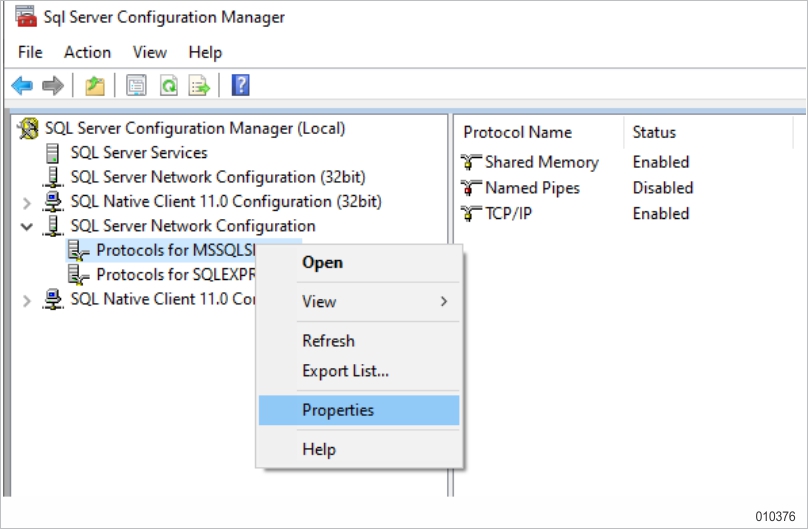
Task: Expand SQL Native Client 11.0 Configuration (32bit) node
Action: pos(27,203)
